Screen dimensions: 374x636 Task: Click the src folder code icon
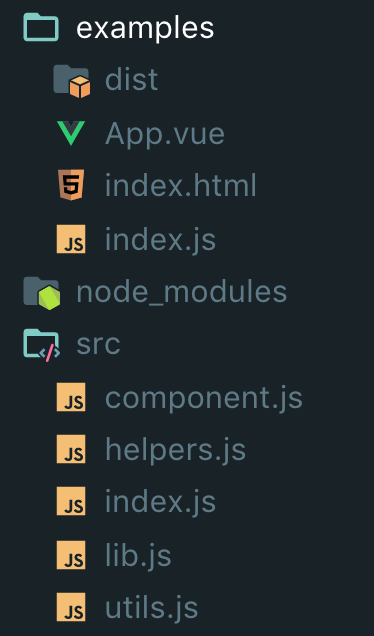[41, 345]
